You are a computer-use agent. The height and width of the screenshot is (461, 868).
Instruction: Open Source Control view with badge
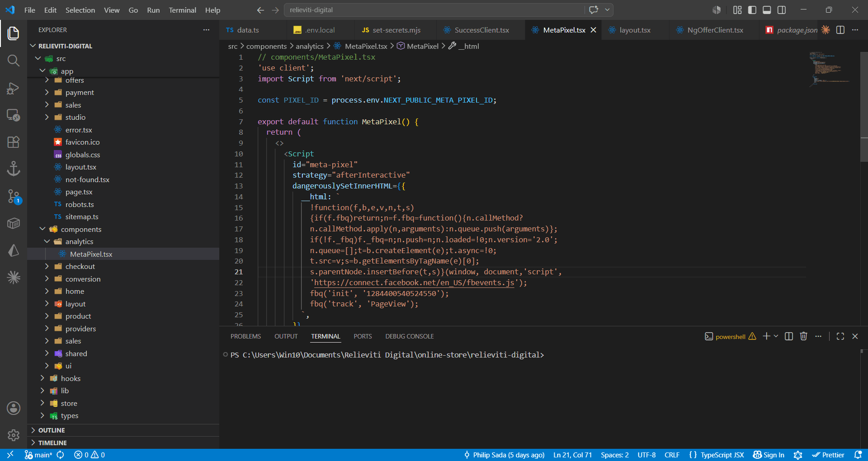tap(14, 196)
